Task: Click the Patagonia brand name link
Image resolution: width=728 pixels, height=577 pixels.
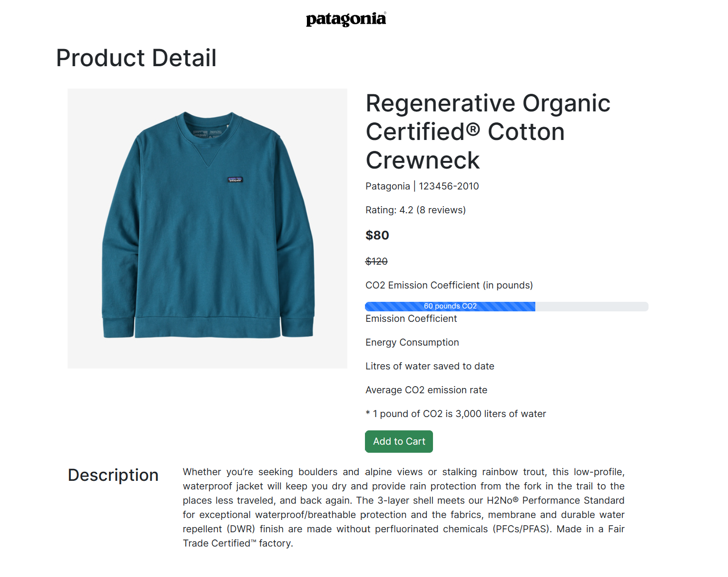Action: point(388,186)
